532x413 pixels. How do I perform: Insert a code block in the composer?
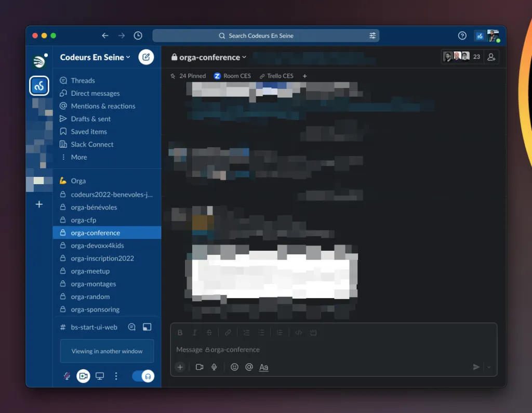[x=298, y=332]
